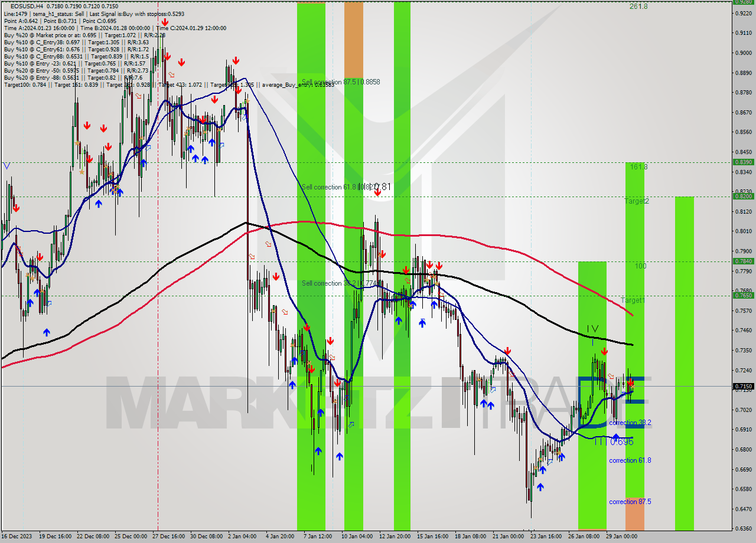Screen dimensions: 756x543
Task: Click the 23 Jan 16:00 time label
Action: (546, 537)
